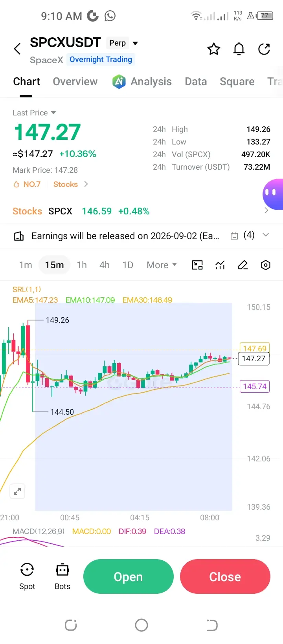This screenshot has height=644, width=283.
Task: Tap the 24h Low value 133.27
Action: click(x=258, y=142)
